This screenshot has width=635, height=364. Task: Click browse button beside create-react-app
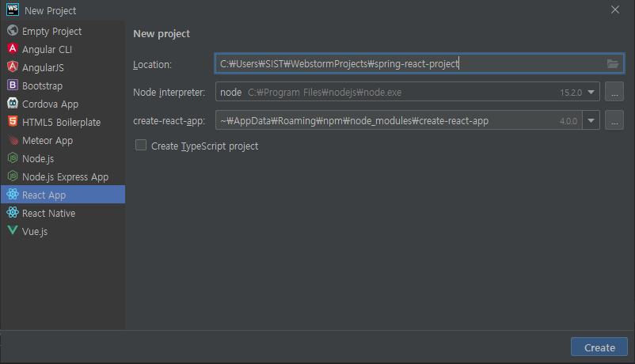614,120
